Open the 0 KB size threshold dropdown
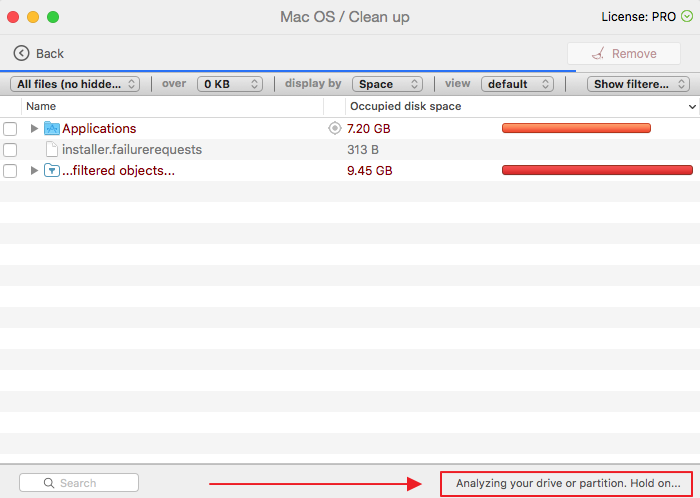Viewport: 700px width, 498px height. [230, 84]
